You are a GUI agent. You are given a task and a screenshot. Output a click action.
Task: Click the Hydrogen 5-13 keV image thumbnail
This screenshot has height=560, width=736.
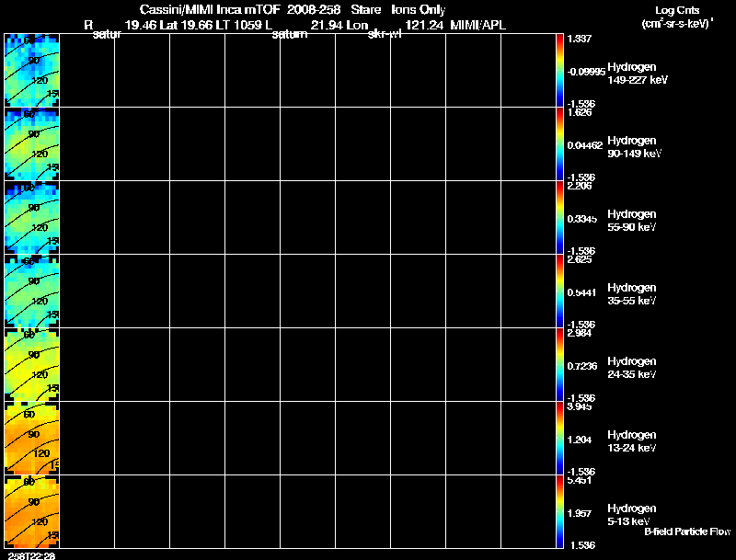32,512
